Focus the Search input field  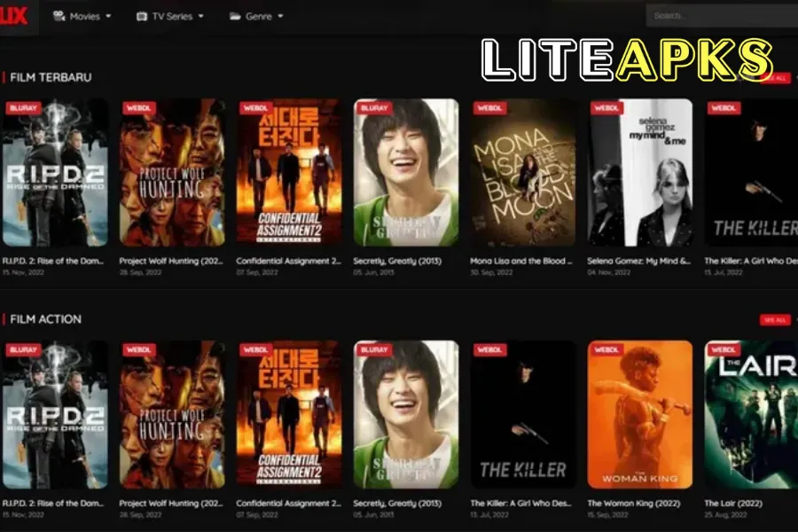722,16
